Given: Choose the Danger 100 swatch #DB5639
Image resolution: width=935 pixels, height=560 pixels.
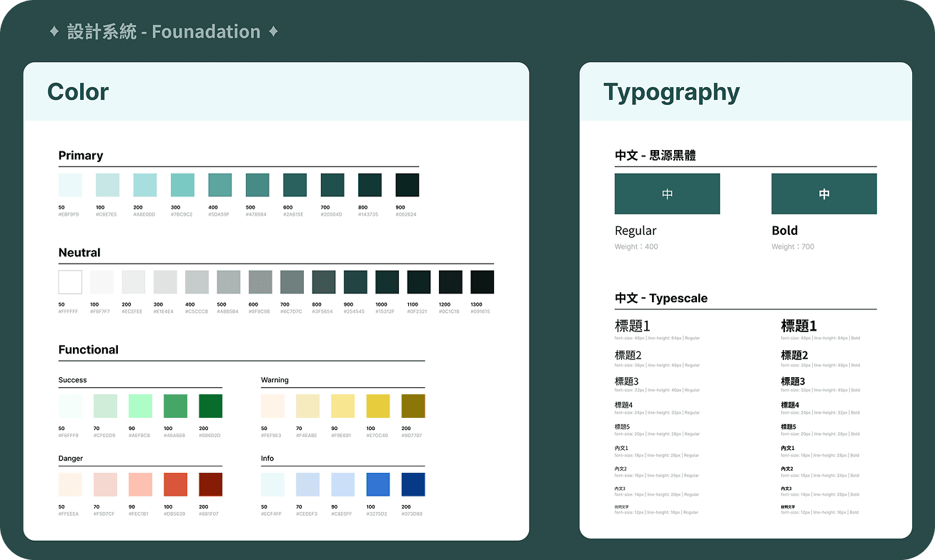Looking at the screenshot, I should coord(175,484).
